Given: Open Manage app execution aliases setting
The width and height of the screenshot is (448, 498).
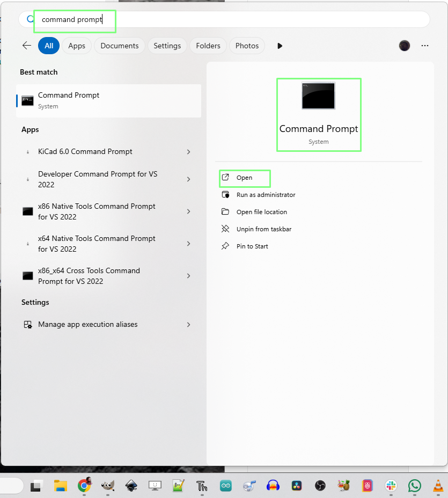Looking at the screenshot, I should tap(108, 325).
